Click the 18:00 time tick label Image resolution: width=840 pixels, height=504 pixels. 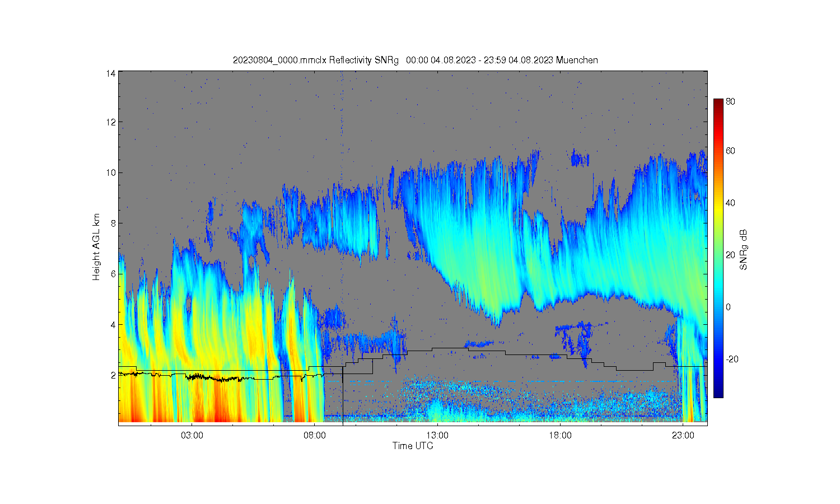560,436
